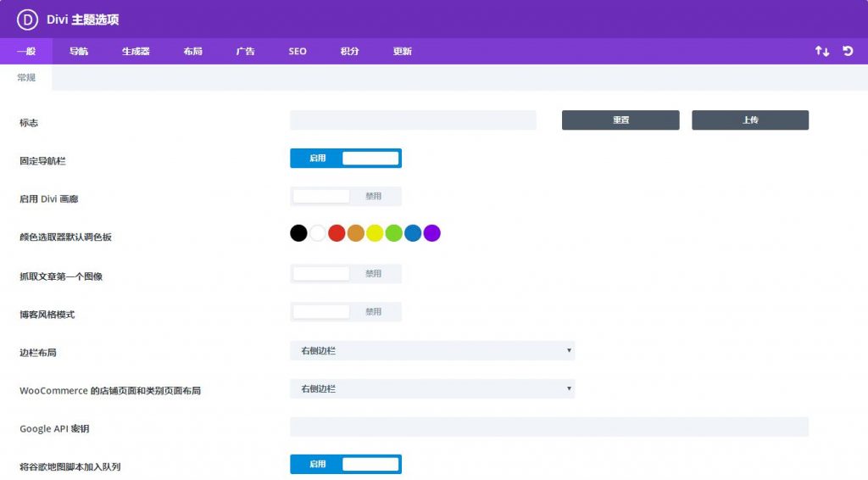The image size is (868, 480).
Task: Pick the purple palette swatch
Action: [x=431, y=233]
